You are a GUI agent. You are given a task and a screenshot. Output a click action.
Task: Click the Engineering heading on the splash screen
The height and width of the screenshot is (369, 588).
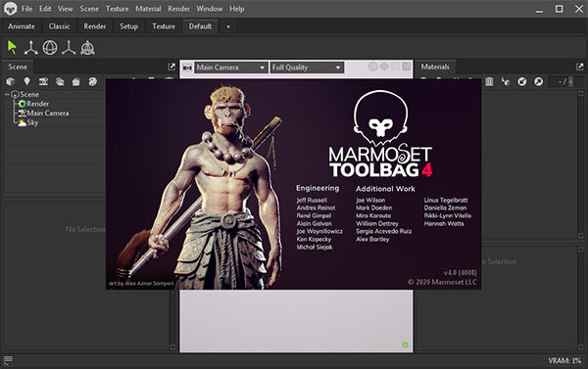click(x=318, y=188)
